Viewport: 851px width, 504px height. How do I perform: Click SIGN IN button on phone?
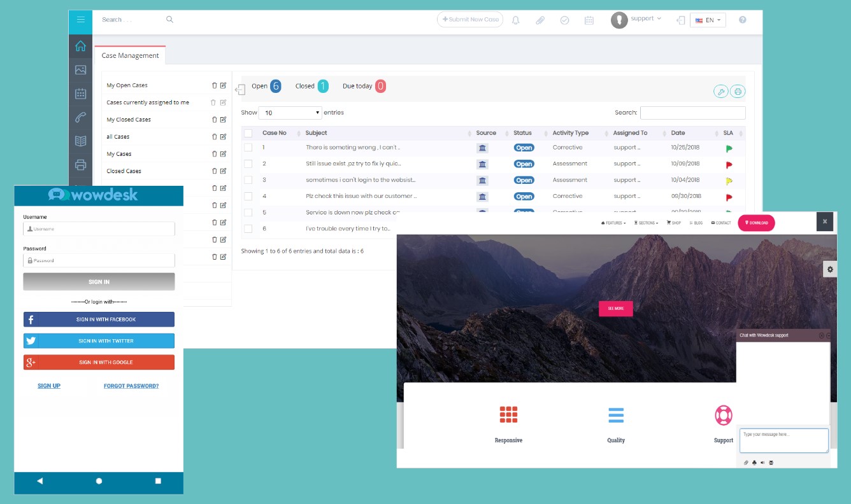(x=99, y=282)
